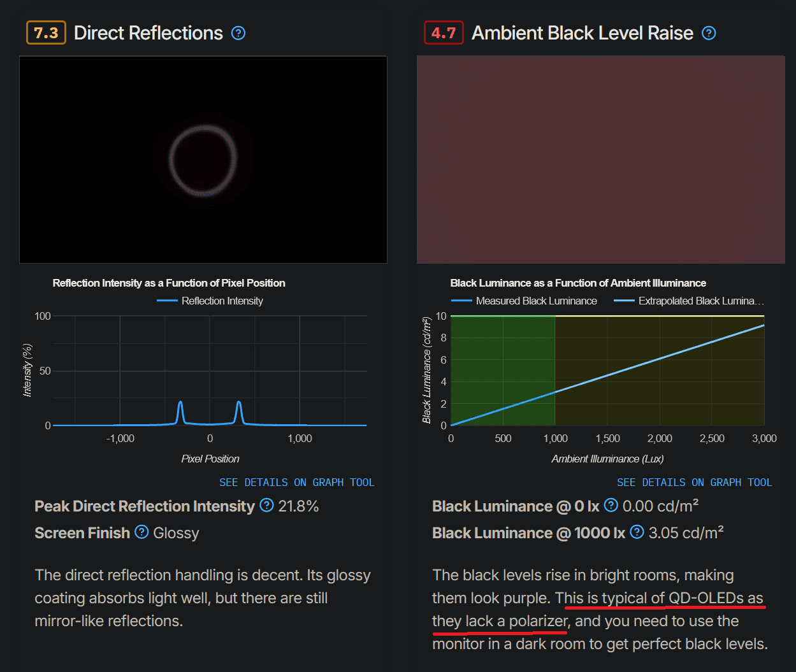This screenshot has height=672, width=796.
Task: Click help icon for Black Luminance @ 0 lx
Action: click(x=611, y=506)
